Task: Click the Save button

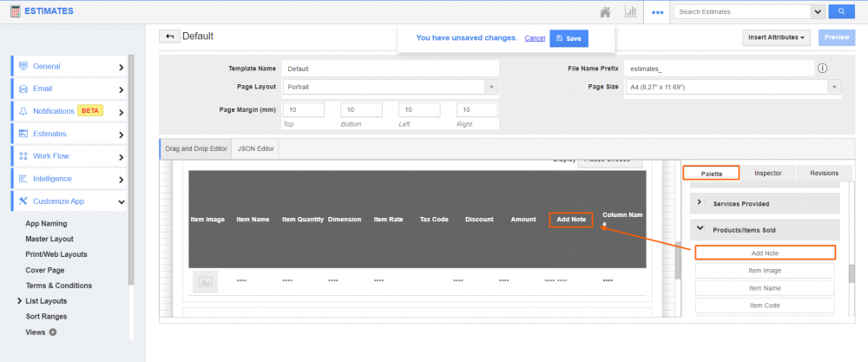Action: point(569,39)
